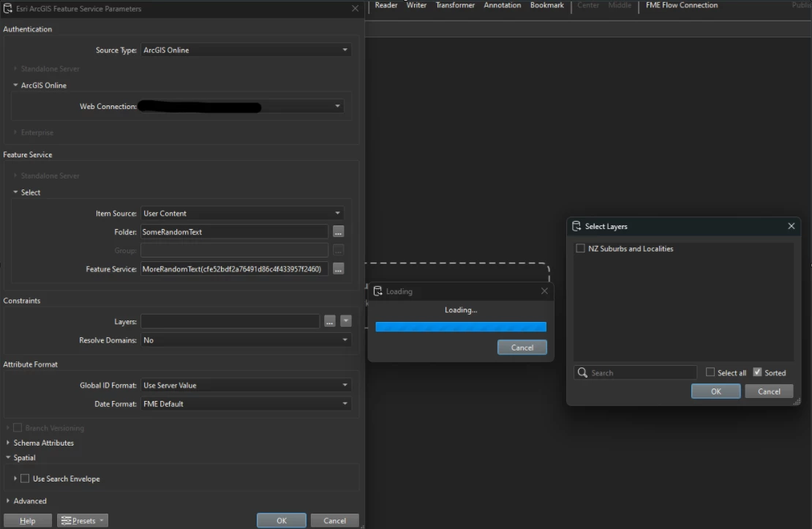Viewport: 812px width, 529px height.
Task: Toggle Select all checkbox
Action: (x=710, y=372)
